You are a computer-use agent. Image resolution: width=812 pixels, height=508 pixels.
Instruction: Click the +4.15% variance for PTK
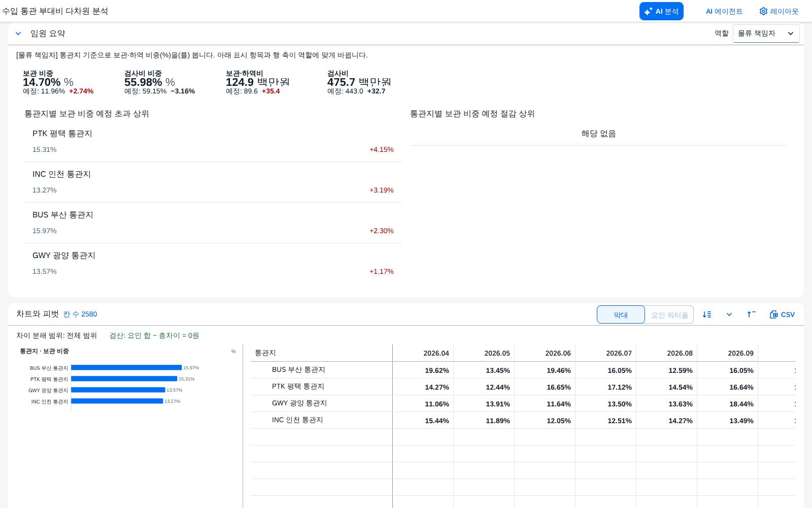click(x=382, y=150)
